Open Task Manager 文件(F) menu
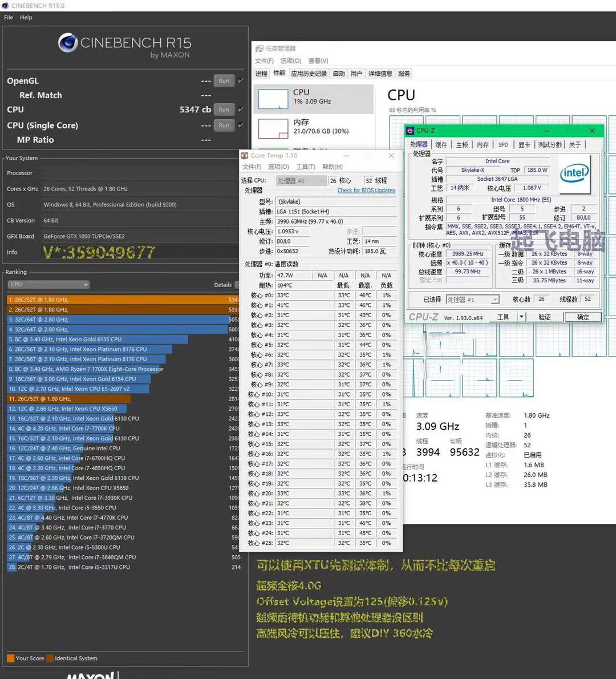 click(x=264, y=60)
